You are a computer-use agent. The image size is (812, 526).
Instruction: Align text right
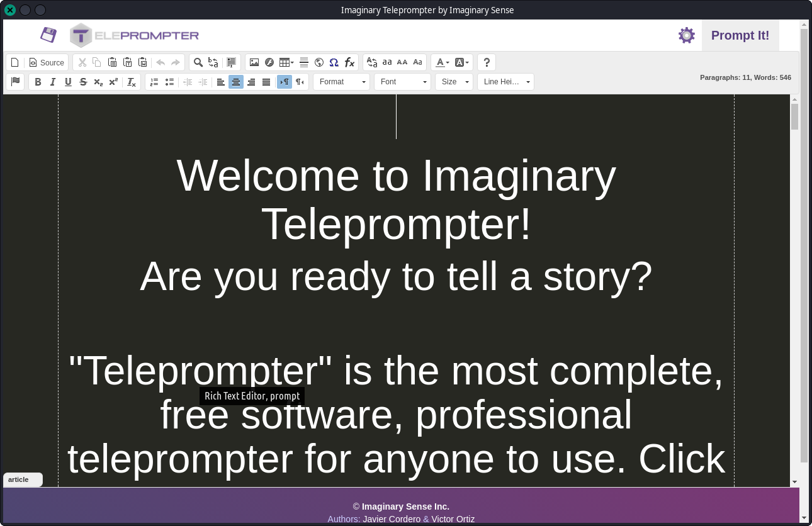(x=251, y=82)
